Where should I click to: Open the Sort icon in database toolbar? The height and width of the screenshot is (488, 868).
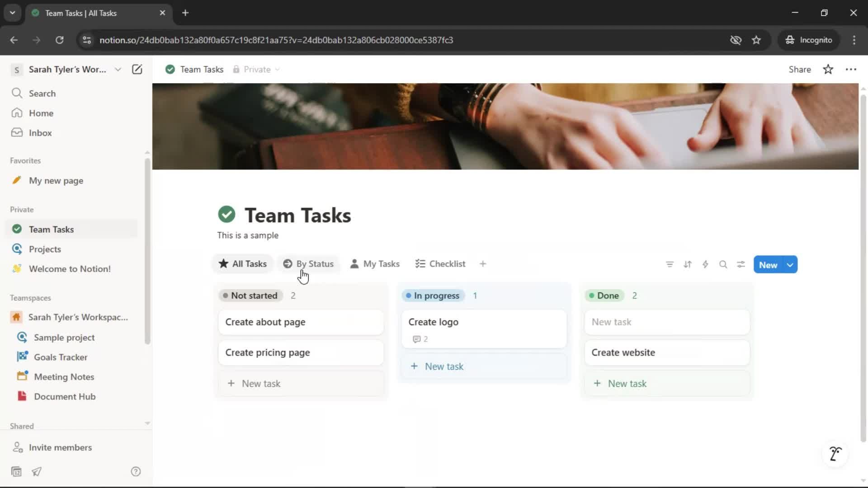[688, 264]
